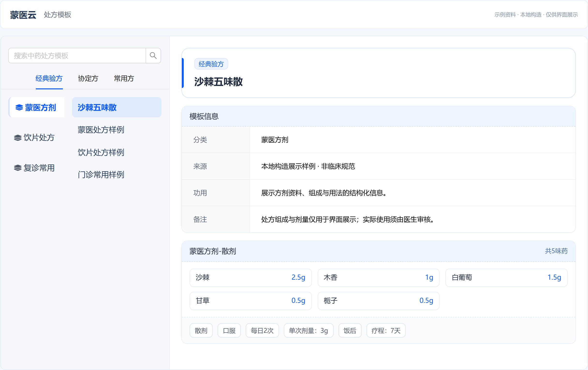Click the 模板信息 section header

coord(204,117)
